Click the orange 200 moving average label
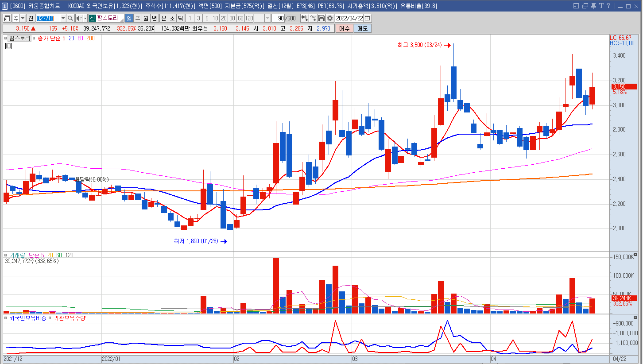The height and width of the screenshot is (364, 643). click(90, 39)
